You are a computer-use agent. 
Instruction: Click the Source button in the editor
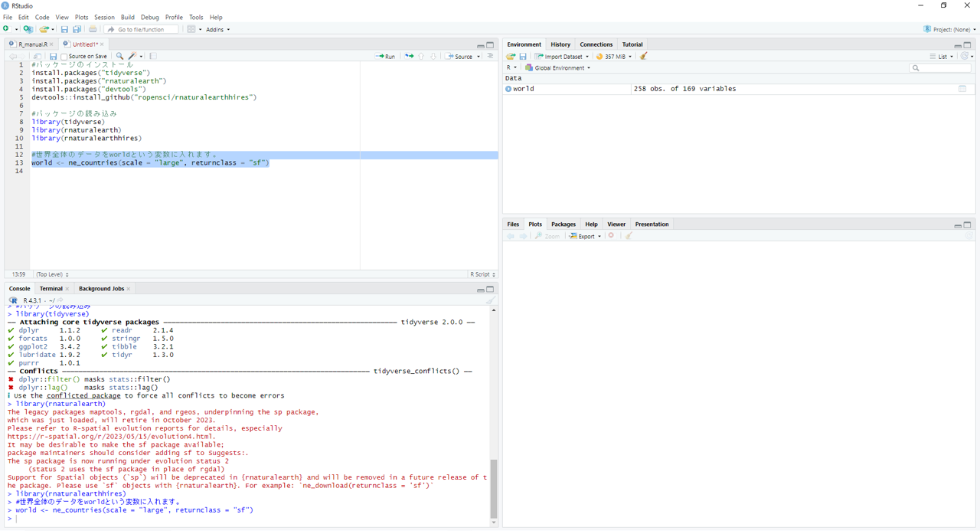point(462,56)
